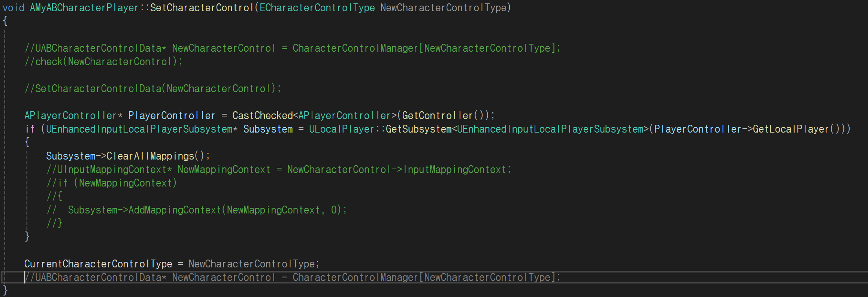Click the function's opening curly brace
Viewport: 868px width, 297px height.
(x=5, y=21)
